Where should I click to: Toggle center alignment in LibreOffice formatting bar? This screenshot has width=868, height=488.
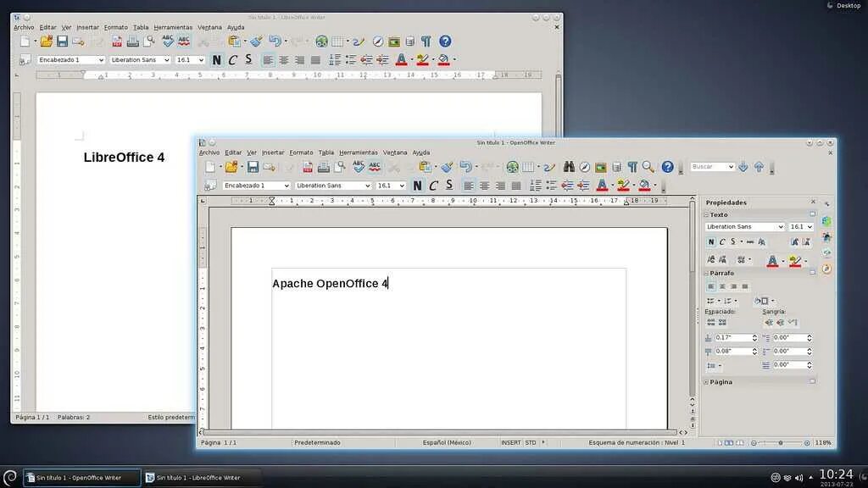(x=283, y=60)
